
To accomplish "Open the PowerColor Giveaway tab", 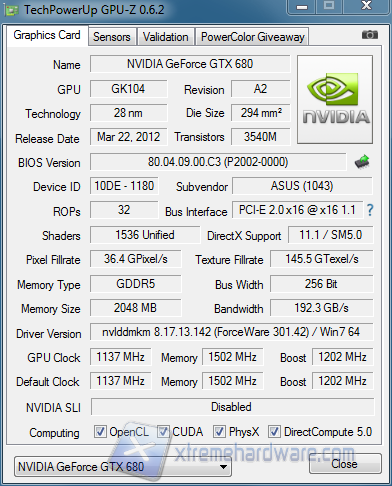I will coord(253,37).
